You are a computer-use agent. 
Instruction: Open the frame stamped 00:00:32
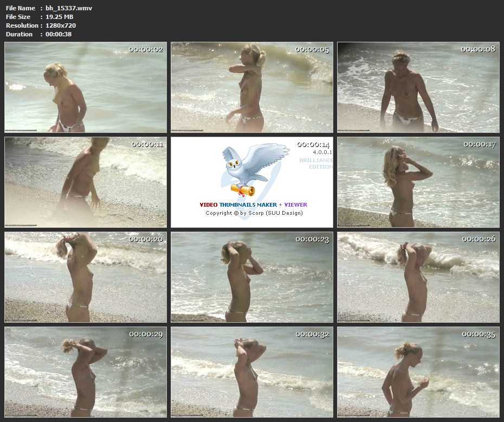pos(252,372)
